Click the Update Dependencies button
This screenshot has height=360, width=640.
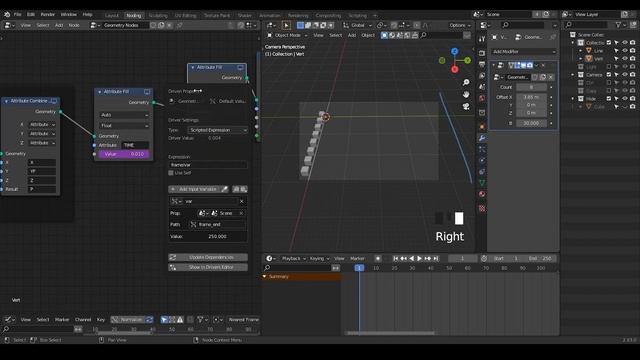[208, 258]
